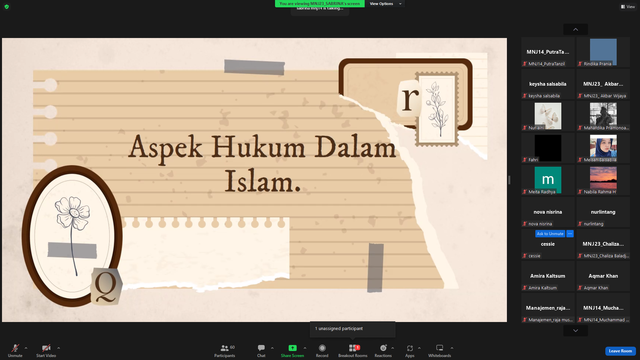Open the Reactions menu
This screenshot has width=640, height=360.
pyautogui.click(x=383, y=350)
